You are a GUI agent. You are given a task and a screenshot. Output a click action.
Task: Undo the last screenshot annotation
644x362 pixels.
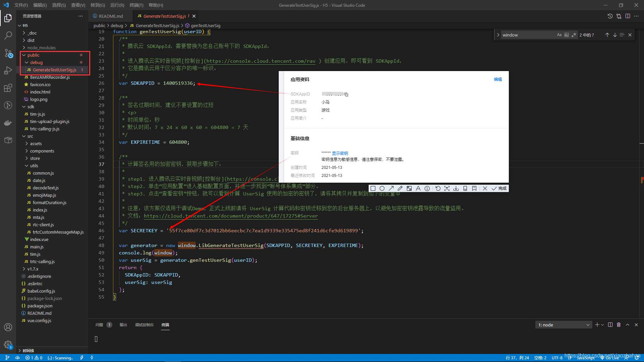438,188
